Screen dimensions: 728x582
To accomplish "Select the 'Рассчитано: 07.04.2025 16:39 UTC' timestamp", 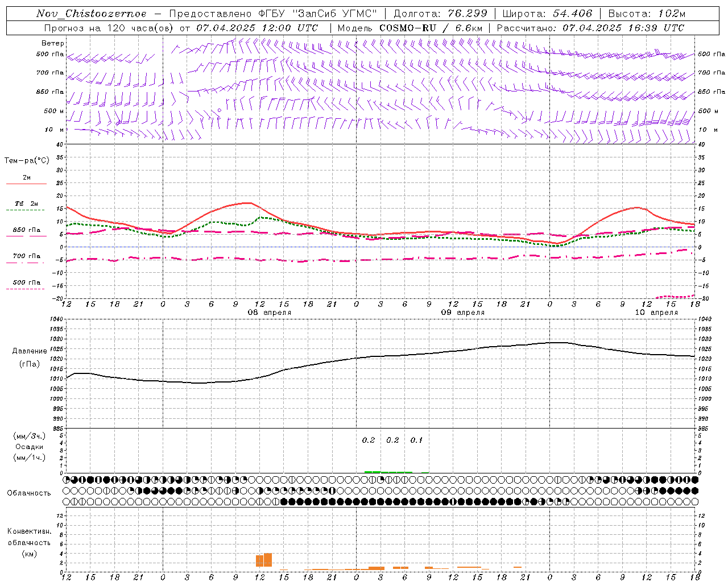I will point(590,28).
